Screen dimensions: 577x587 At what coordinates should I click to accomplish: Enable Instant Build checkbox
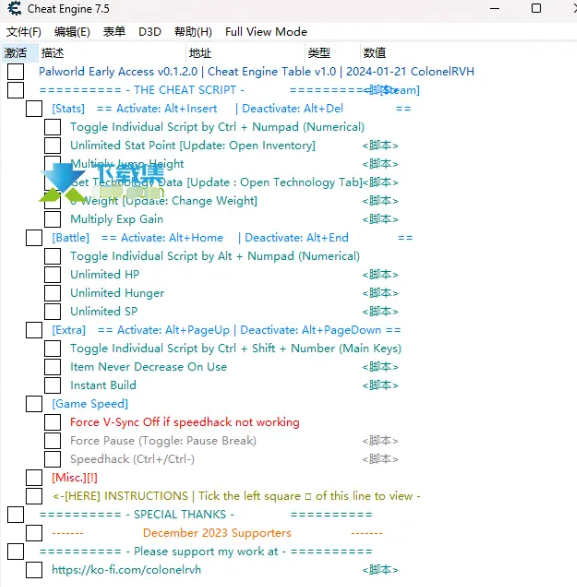[x=52, y=385]
